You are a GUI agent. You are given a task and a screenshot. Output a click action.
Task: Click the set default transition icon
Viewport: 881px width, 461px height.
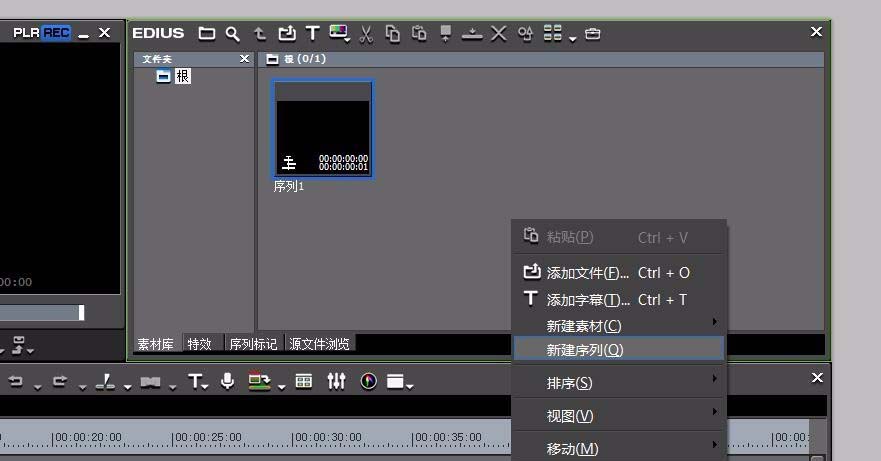click(x=151, y=383)
